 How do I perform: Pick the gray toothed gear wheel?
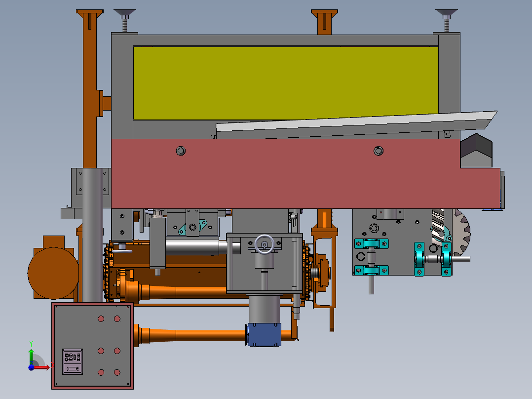(x=461, y=233)
